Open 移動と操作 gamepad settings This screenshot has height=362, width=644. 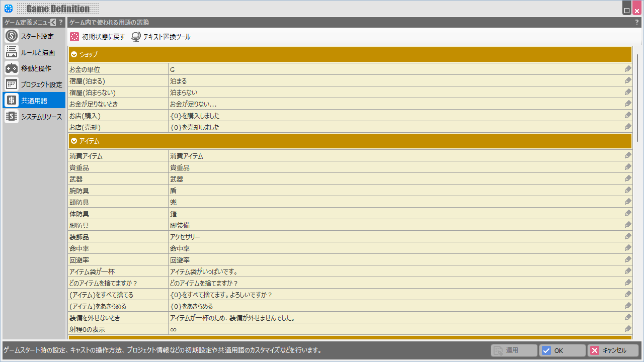click(34, 68)
